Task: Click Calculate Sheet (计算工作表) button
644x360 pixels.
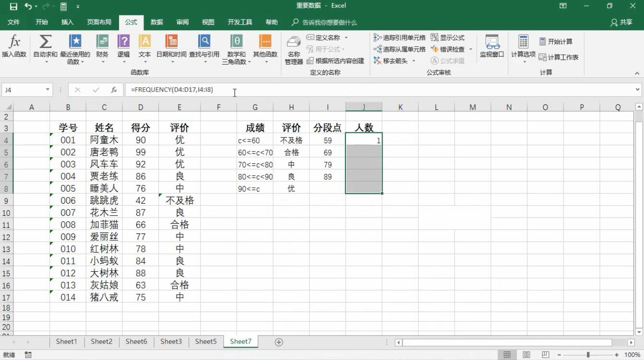Action: [x=559, y=57]
